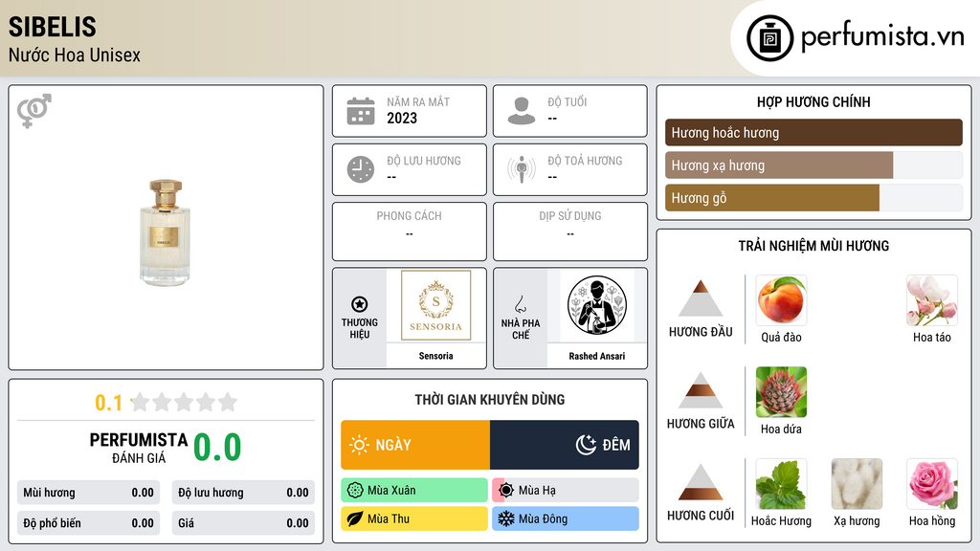Image resolution: width=980 pixels, height=551 pixels.
Task: Select the Hoa táo apple blossom note image
Action: [932, 300]
